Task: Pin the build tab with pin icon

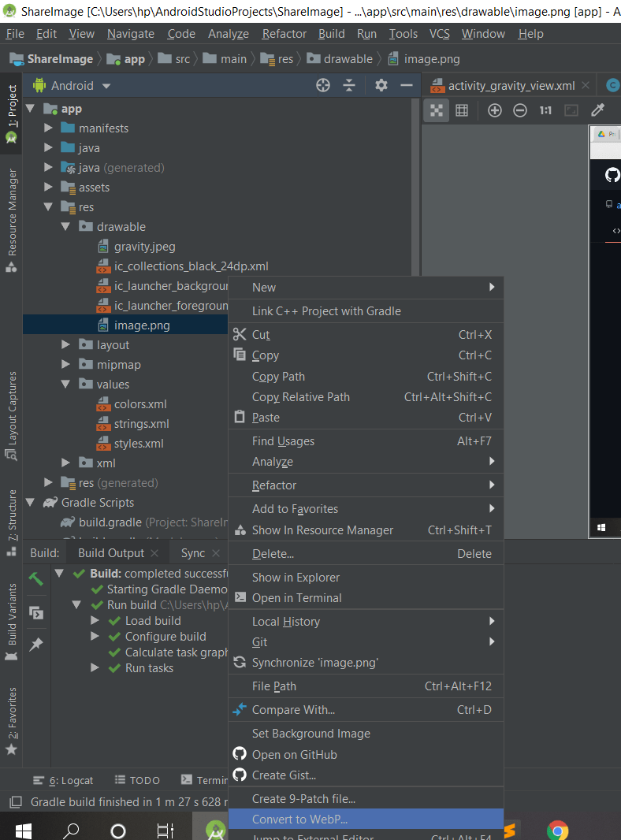Action: point(36,644)
